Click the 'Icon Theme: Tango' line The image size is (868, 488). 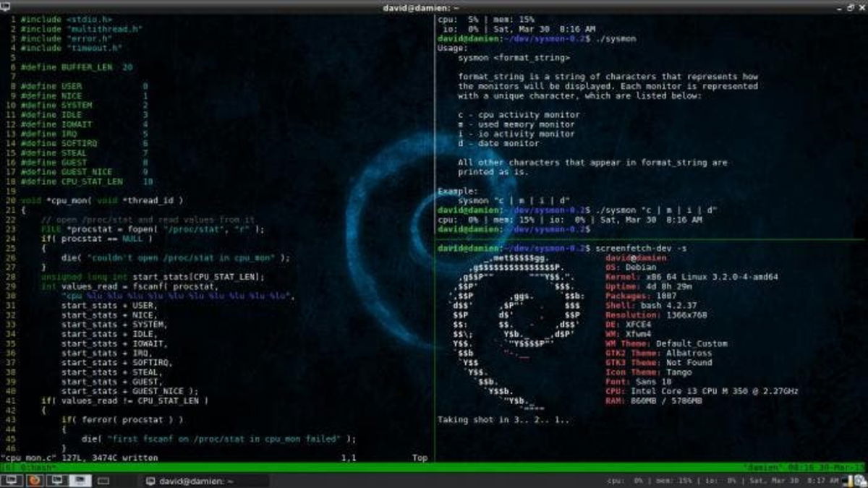tap(649, 372)
